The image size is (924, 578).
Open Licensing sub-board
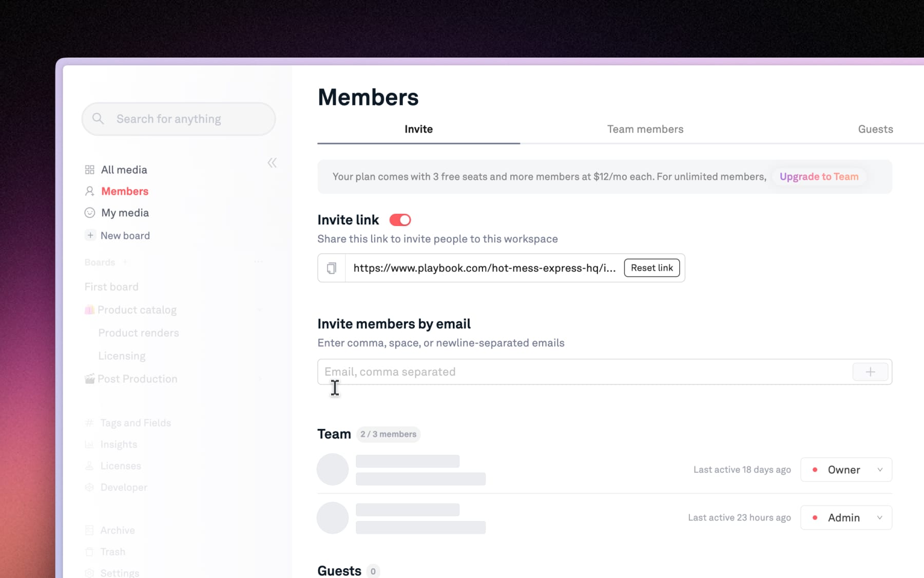(x=122, y=356)
